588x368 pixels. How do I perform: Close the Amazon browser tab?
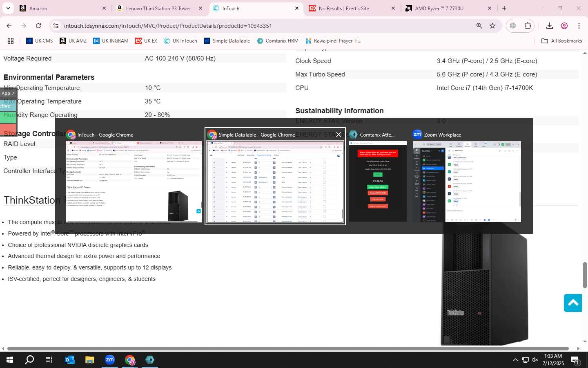104,8
